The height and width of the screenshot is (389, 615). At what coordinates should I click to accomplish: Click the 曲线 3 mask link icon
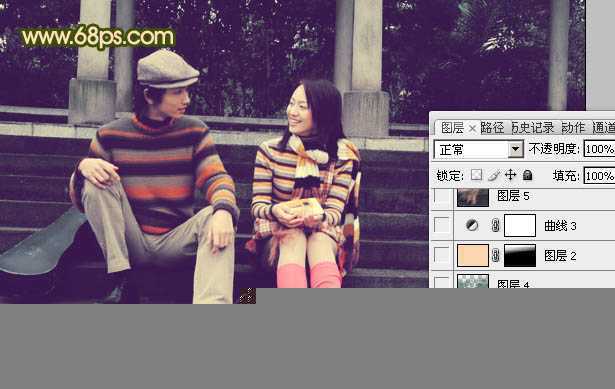click(x=495, y=225)
